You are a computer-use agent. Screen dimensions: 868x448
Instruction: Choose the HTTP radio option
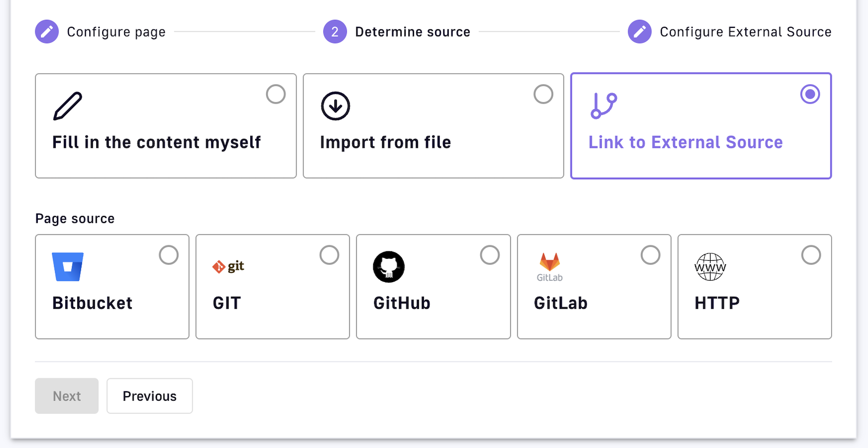pos(811,255)
